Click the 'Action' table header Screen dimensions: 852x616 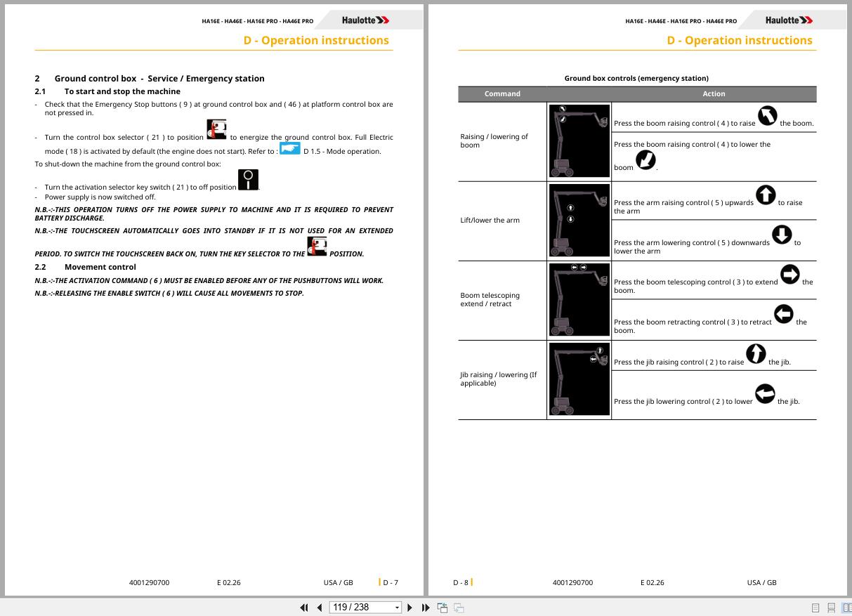click(x=714, y=93)
